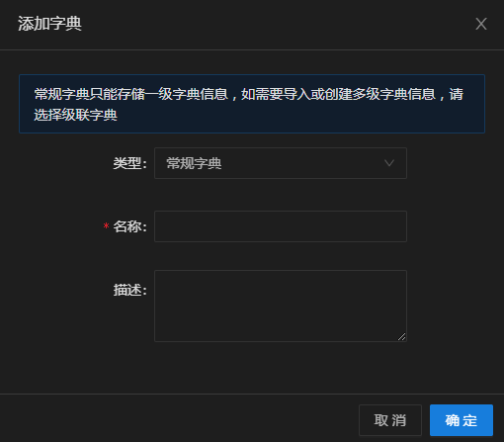This screenshot has width=504, height=442.
Task: Click the 选择级联字典 text in alert
Action: 75,115
